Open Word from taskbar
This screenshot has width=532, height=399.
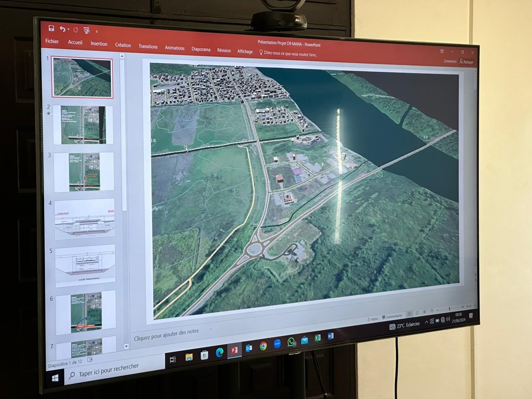331,335
